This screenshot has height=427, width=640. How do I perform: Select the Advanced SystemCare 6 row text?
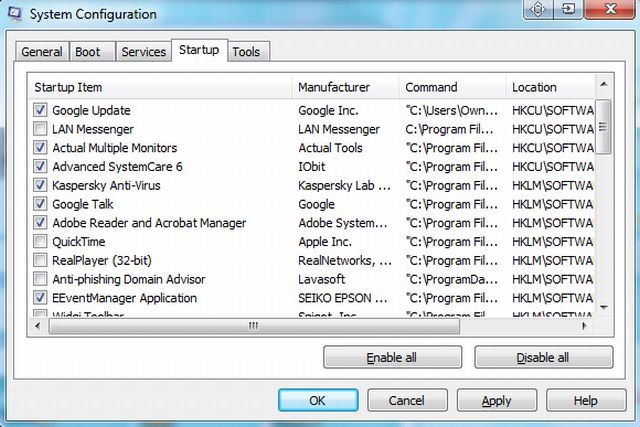117,167
